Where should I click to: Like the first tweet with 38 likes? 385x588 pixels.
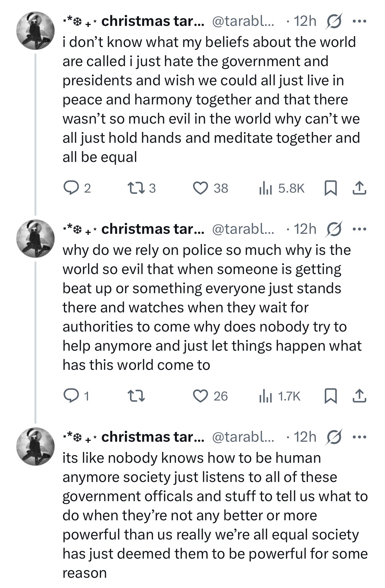click(x=201, y=188)
